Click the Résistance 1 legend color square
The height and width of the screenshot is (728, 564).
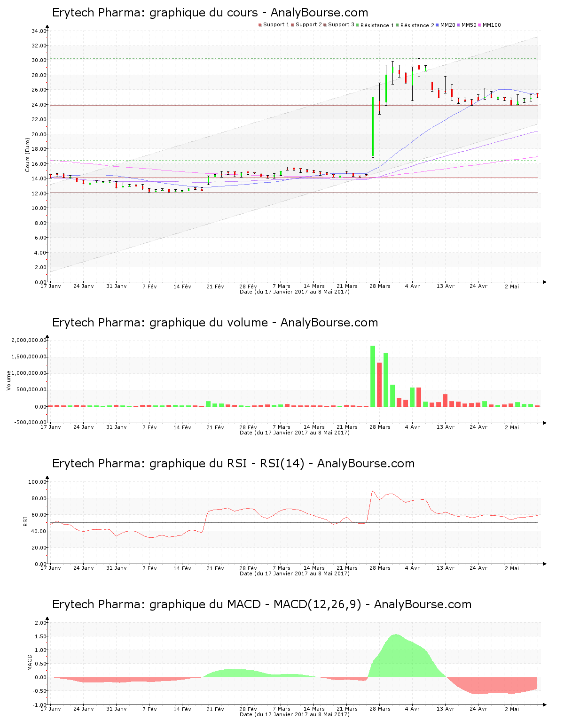(x=358, y=25)
